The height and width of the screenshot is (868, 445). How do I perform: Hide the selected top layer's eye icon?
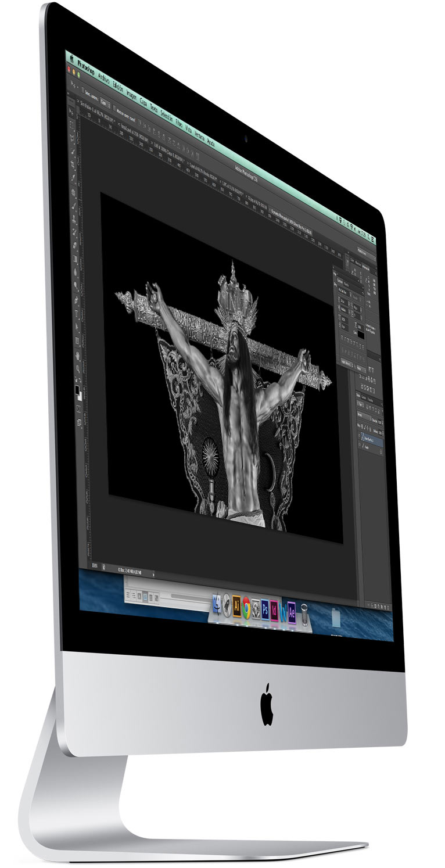coord(359,436)
